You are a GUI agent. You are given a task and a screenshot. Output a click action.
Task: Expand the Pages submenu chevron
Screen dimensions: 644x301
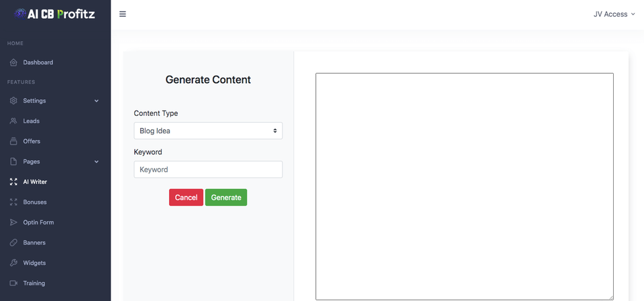[x=97, y=162]
